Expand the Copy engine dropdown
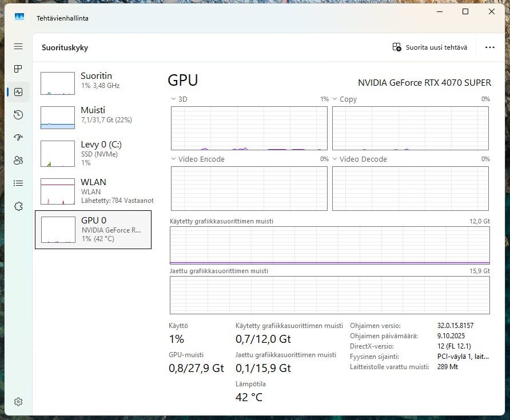 click(x=344, y=99)
